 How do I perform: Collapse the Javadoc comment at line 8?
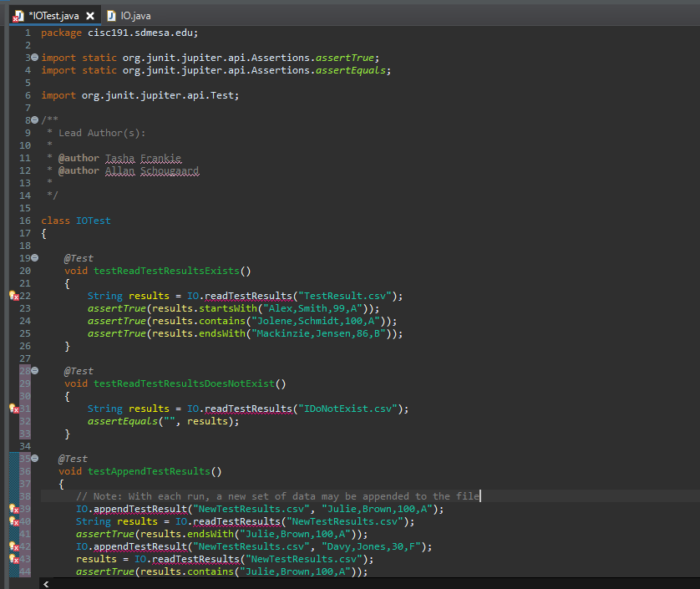coord(34,120)
